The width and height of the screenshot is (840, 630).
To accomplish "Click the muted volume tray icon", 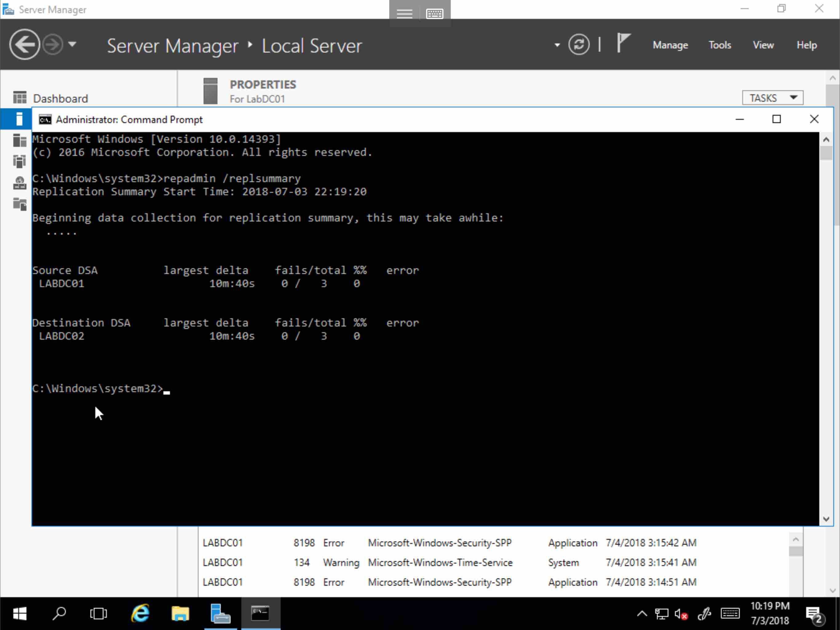I will (681, 614).
